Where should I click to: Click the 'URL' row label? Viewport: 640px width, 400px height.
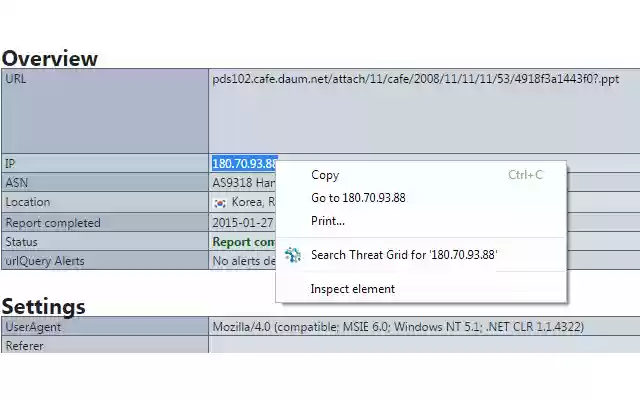(16, 78)
